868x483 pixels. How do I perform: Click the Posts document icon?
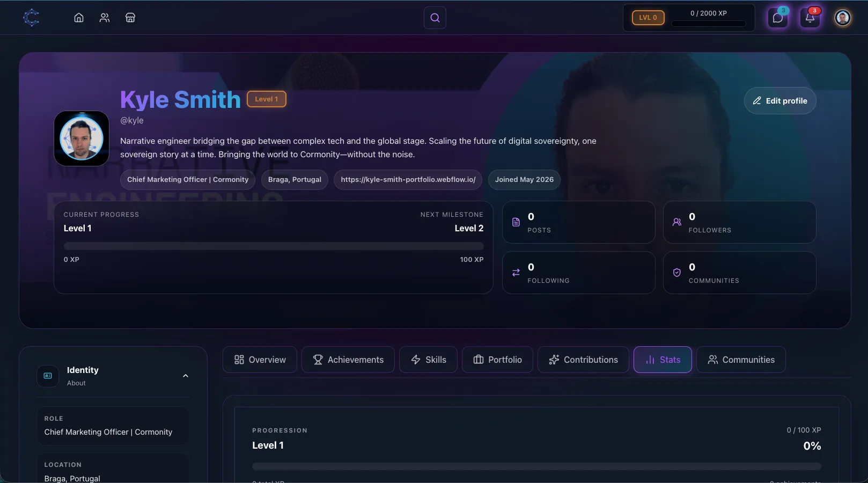tap(516, 222)
